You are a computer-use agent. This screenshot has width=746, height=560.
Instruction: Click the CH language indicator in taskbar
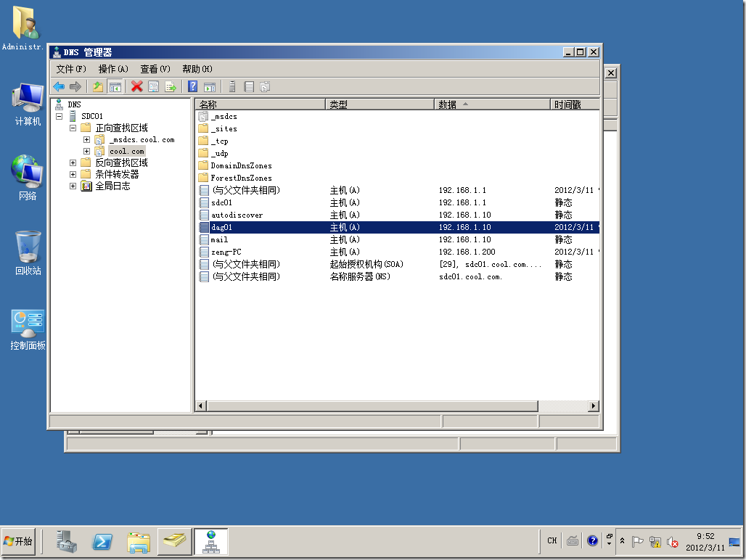(552, 541)
